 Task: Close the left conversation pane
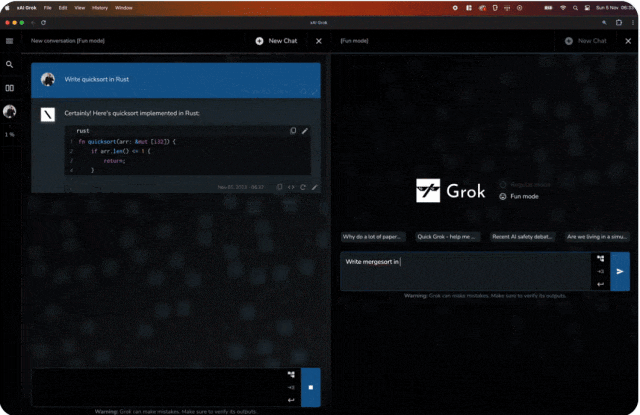319,41
